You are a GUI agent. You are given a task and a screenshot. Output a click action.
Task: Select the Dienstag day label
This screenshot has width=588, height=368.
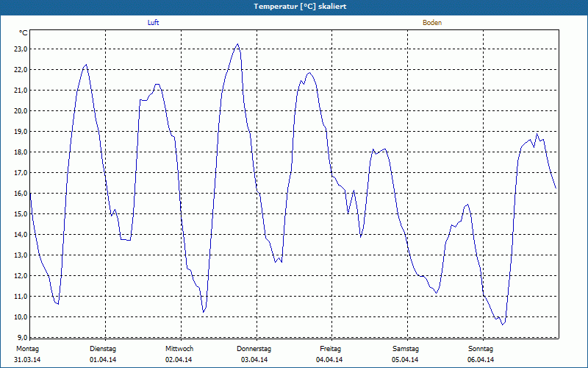pyautogui.click(x=103, y=349)
